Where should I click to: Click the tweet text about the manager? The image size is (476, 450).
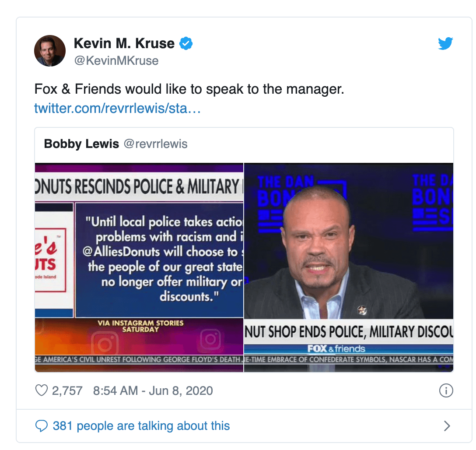[189, 89]
